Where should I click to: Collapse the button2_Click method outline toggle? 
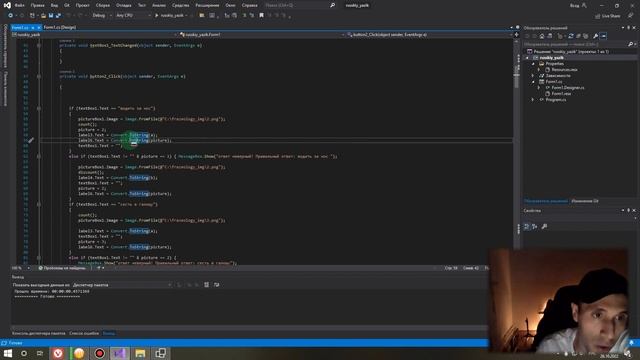[x=39, y=76]
